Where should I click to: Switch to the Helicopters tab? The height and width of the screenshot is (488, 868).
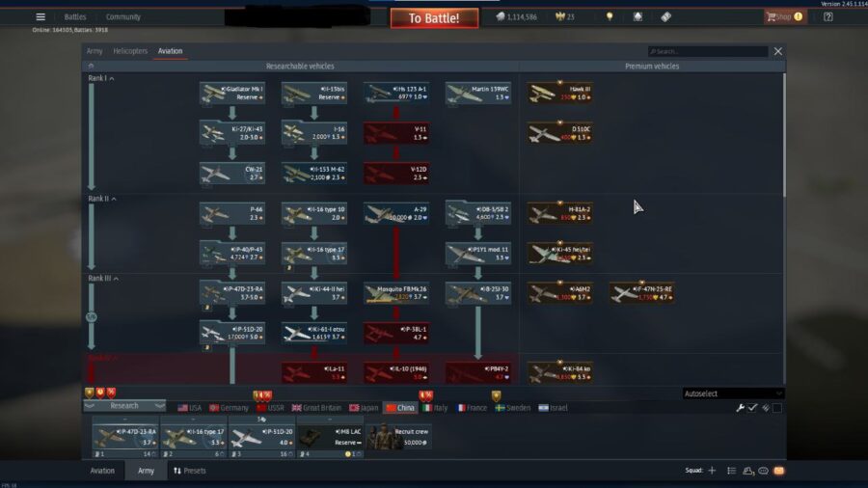click(129, 51)
